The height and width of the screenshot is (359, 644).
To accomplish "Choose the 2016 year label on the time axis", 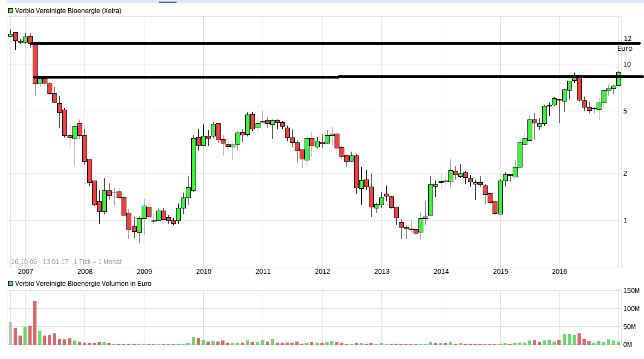I will 560,271.
